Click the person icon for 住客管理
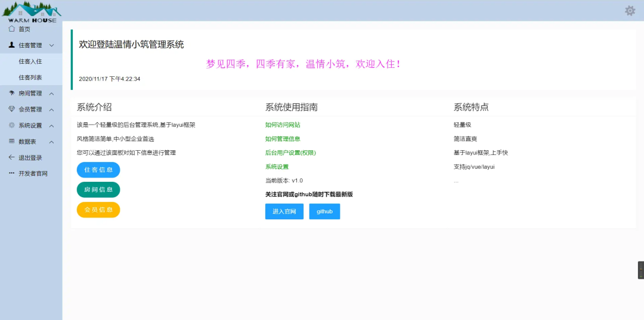644x320 pixels. point(12,45)
